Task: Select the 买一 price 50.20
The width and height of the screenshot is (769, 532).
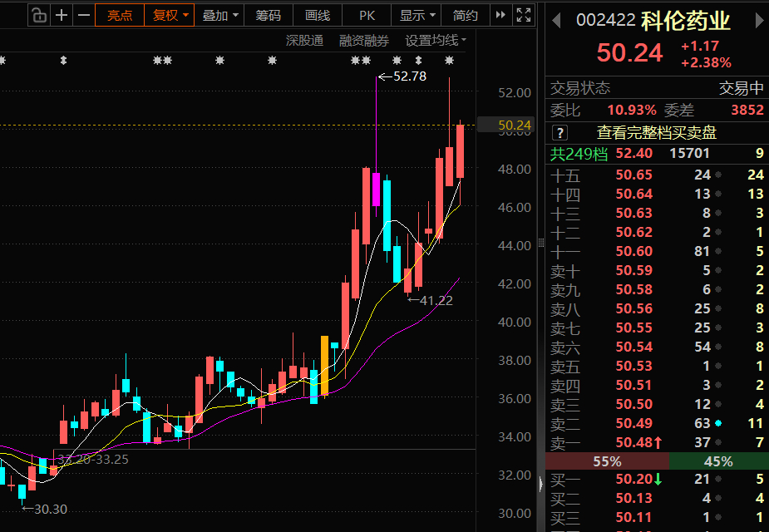Action: [634, 479]
